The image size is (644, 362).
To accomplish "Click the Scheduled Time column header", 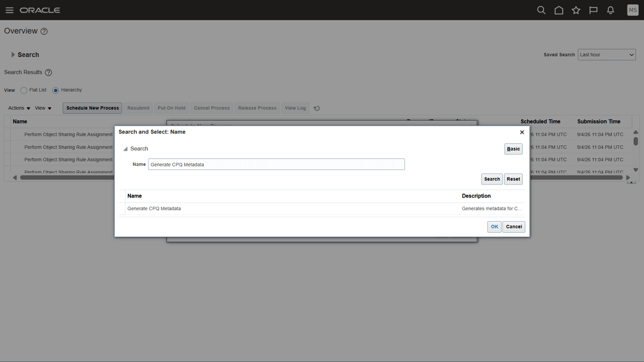I will click(540, 122).
